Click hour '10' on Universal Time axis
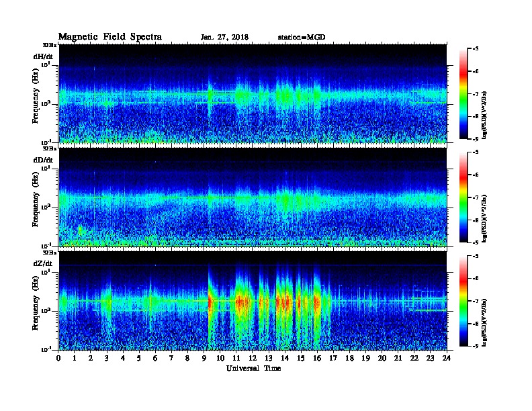Screen dimensions: 532x411 pyautogui.click(x=220, y=359)
